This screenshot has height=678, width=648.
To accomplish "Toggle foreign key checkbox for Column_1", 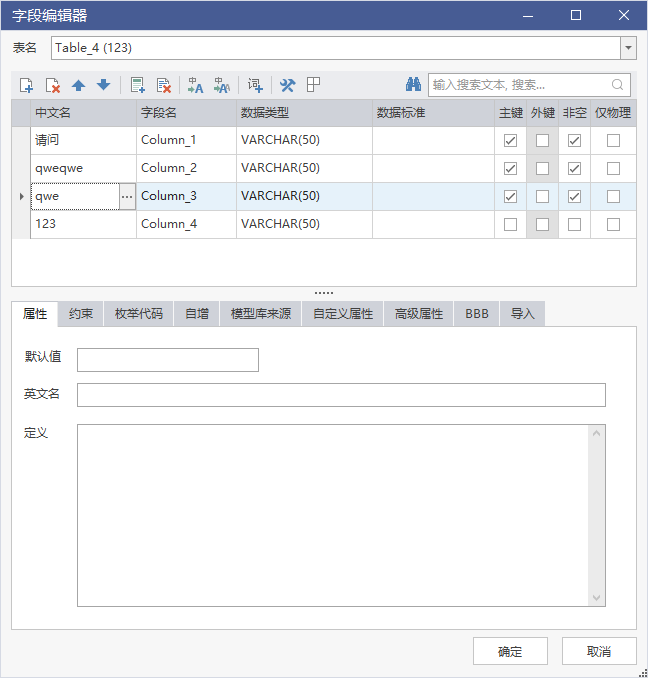I will (x=543, y=141).
